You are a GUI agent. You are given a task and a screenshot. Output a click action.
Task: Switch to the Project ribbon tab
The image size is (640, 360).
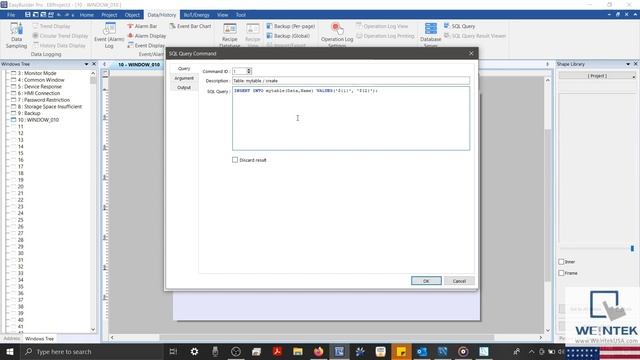point(109,15)
